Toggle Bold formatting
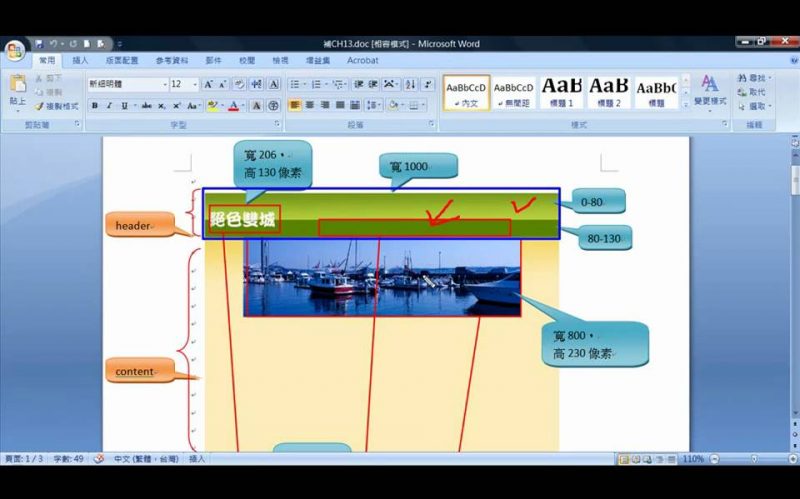 [95, 105]
